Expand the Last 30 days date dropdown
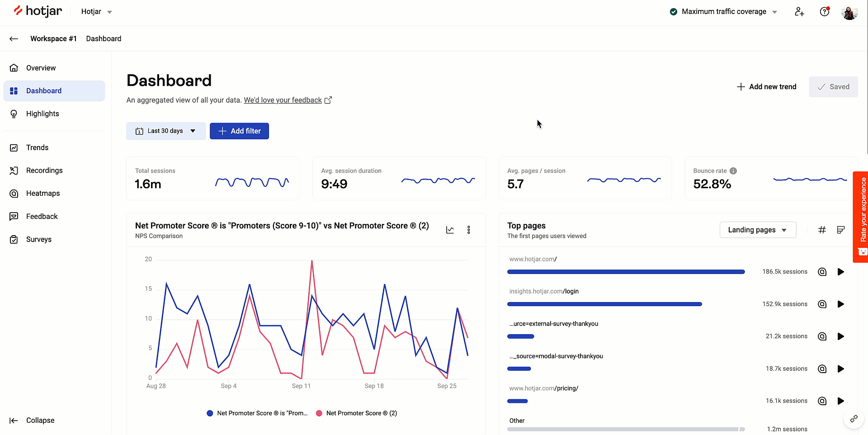The height and width of the screenshot is (435, 868). tap(166, 131)
